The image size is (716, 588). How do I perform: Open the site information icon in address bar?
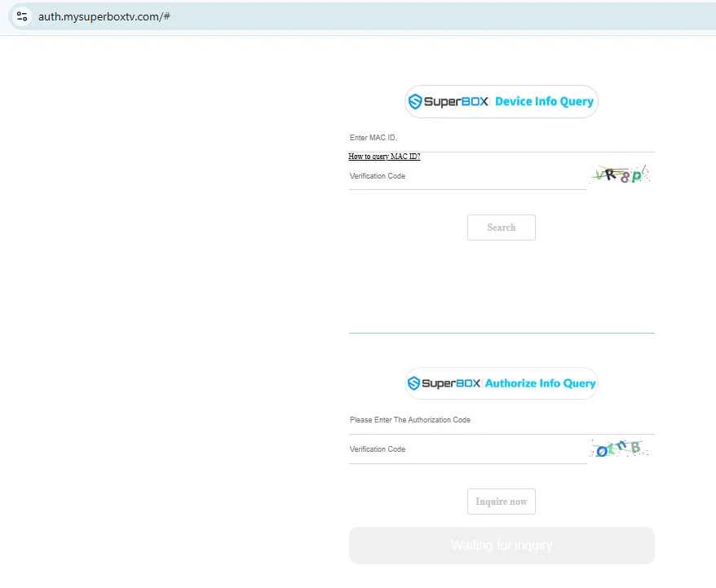coord(22,16)
